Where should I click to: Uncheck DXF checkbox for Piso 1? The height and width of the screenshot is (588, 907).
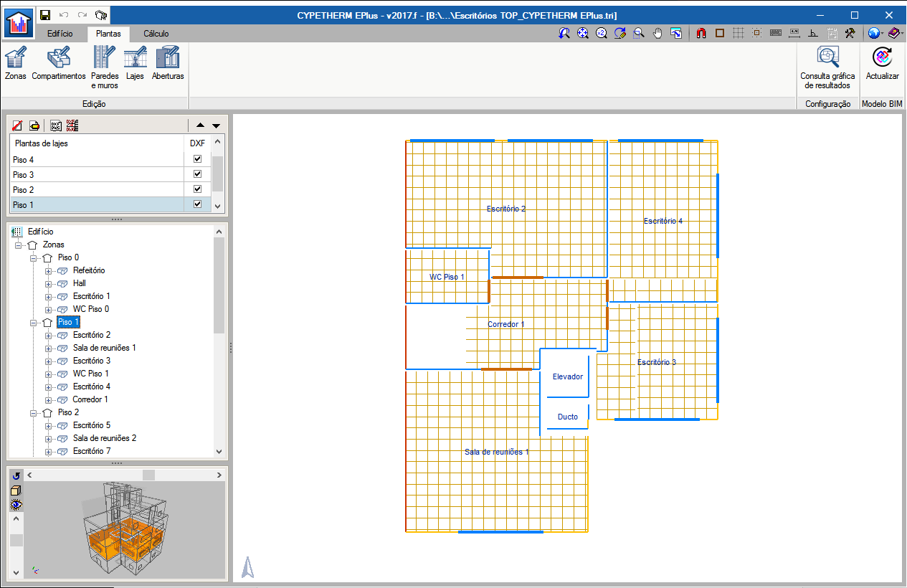pos(198,204)
